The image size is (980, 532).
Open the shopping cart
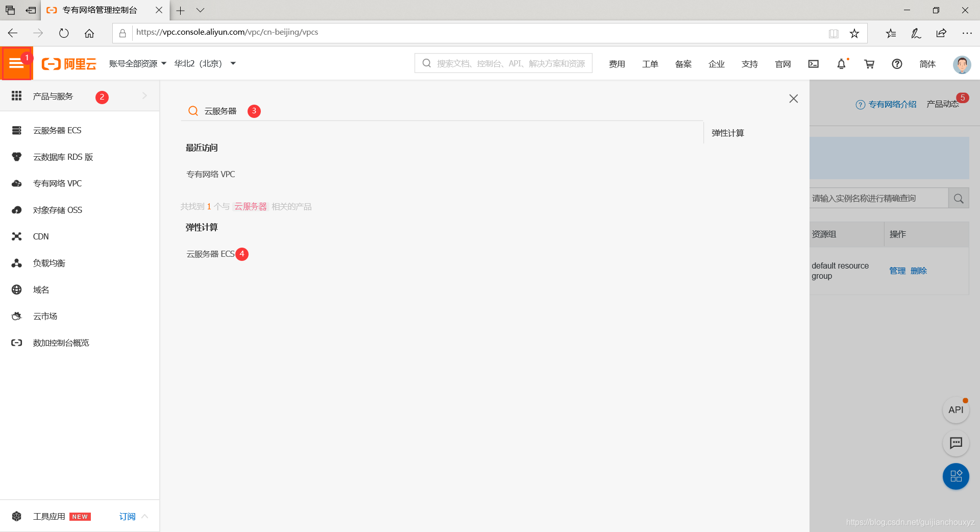[869, 64]
